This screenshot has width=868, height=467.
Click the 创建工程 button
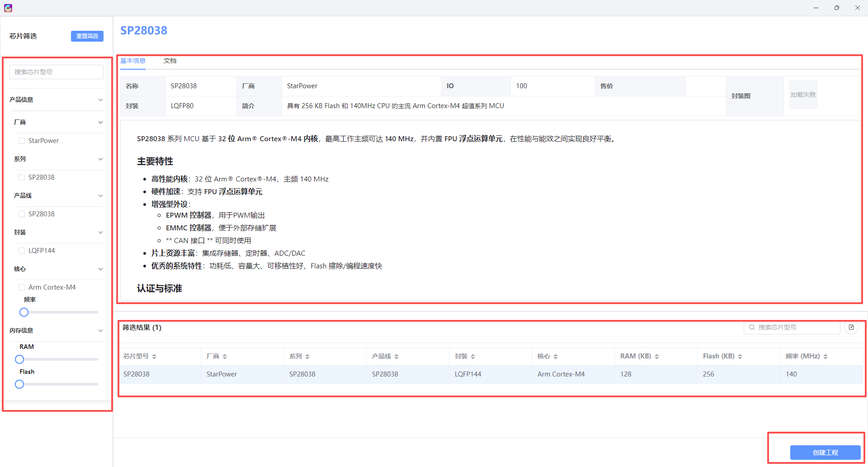click(x=825, y=453)
